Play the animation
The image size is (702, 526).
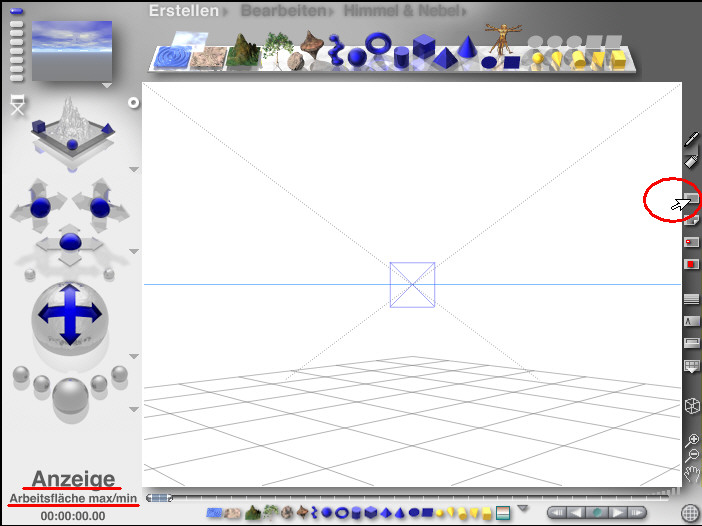click(617, 513)
